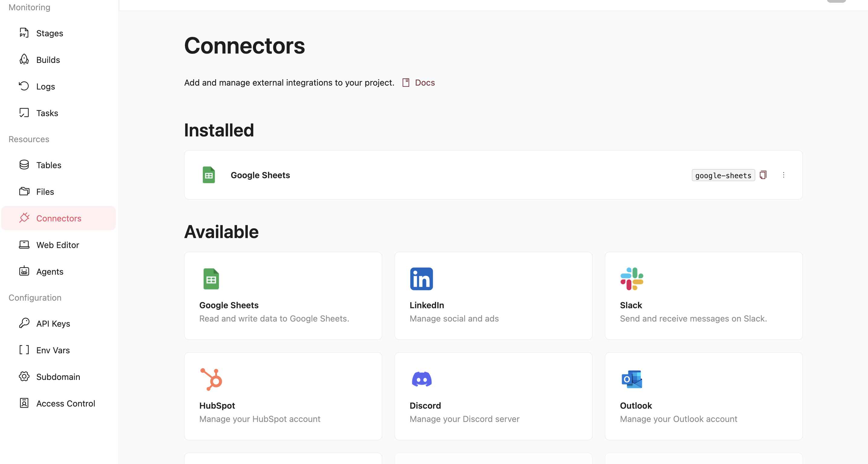
Task: Click the Agents robot icon
Action: click(24, 271)
